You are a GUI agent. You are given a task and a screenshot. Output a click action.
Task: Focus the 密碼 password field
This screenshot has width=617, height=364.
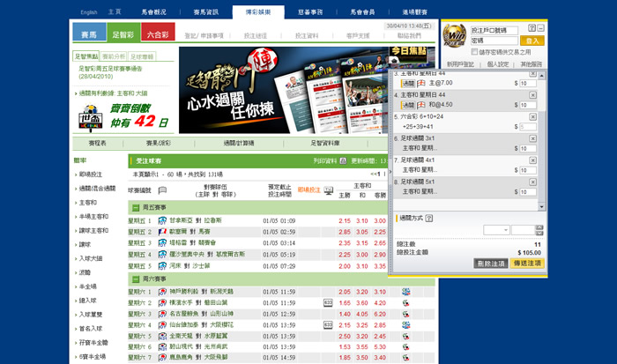[x=494, y=41]
